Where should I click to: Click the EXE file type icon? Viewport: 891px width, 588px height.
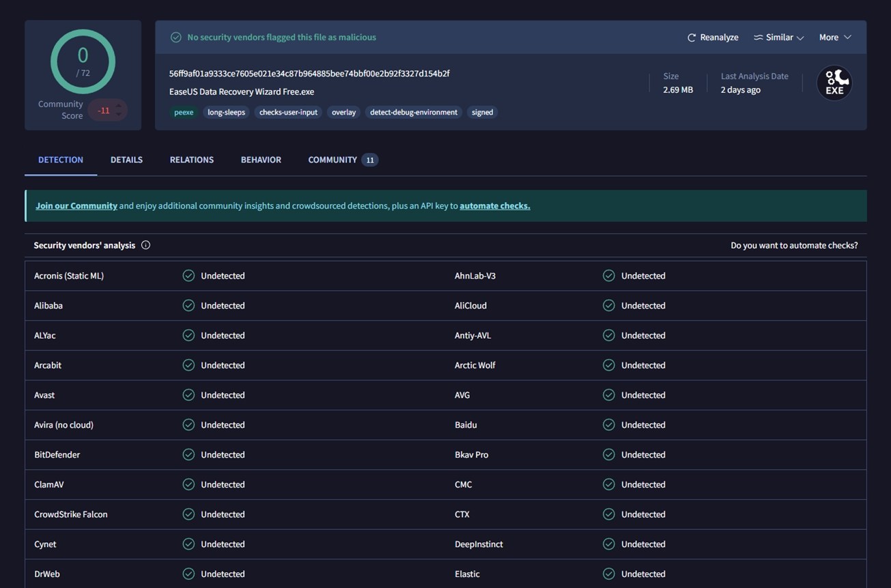834,82
